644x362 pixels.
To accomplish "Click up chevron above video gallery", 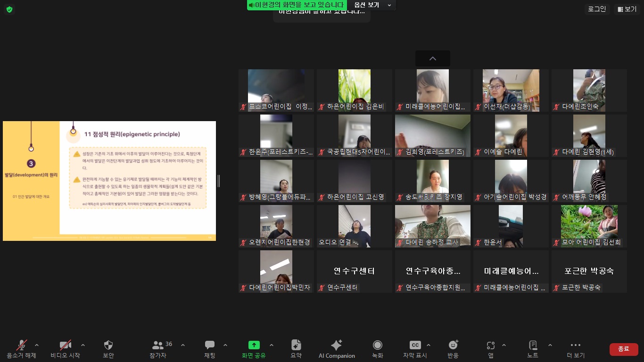I will coord(433,58).
